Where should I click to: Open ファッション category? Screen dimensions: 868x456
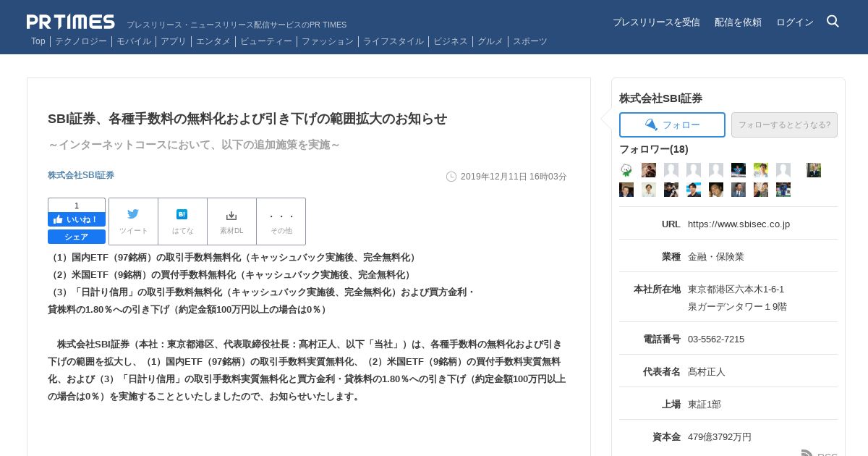point(328,41)
